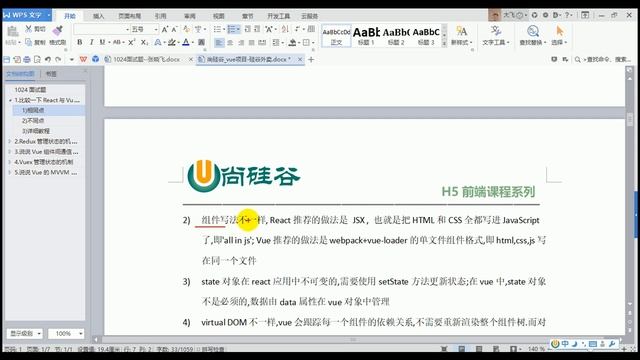Open the font name combo box

coord(101,29)
